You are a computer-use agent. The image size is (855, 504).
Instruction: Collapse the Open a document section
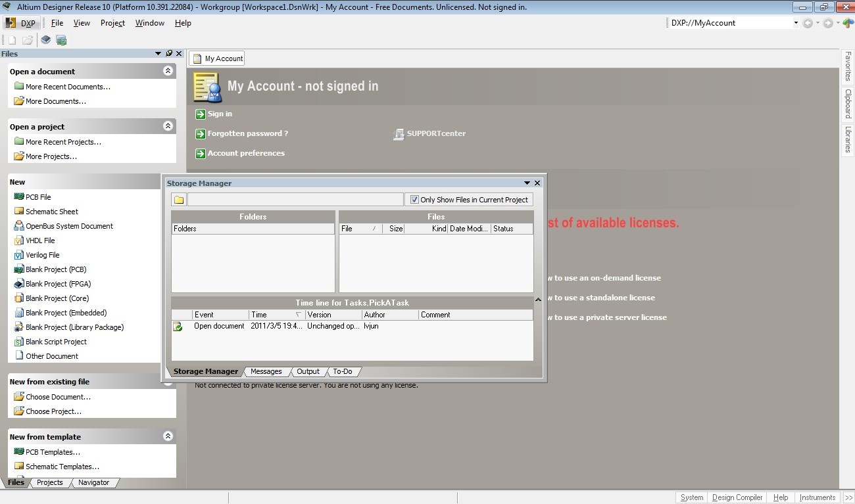(x=168, y=71)
